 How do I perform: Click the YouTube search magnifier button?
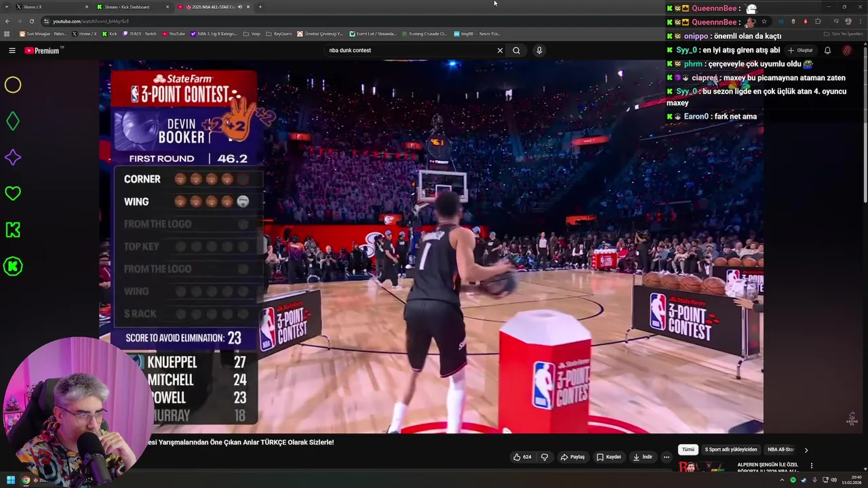tap(516, 50)
